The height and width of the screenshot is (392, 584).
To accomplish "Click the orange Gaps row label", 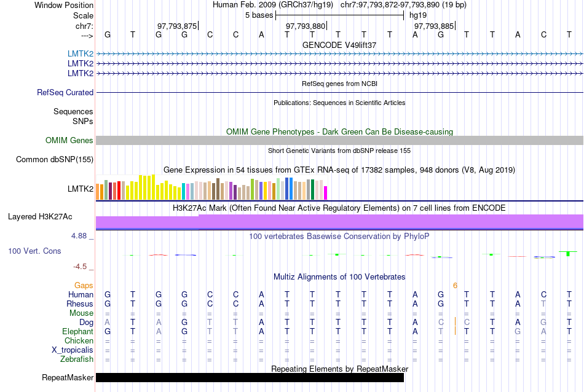I will [84, 285].
